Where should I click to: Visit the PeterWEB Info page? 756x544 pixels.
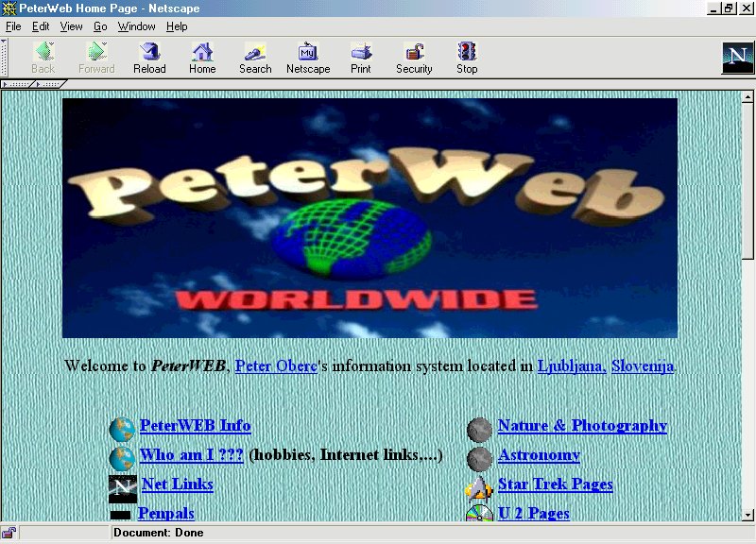click(196, 425)
